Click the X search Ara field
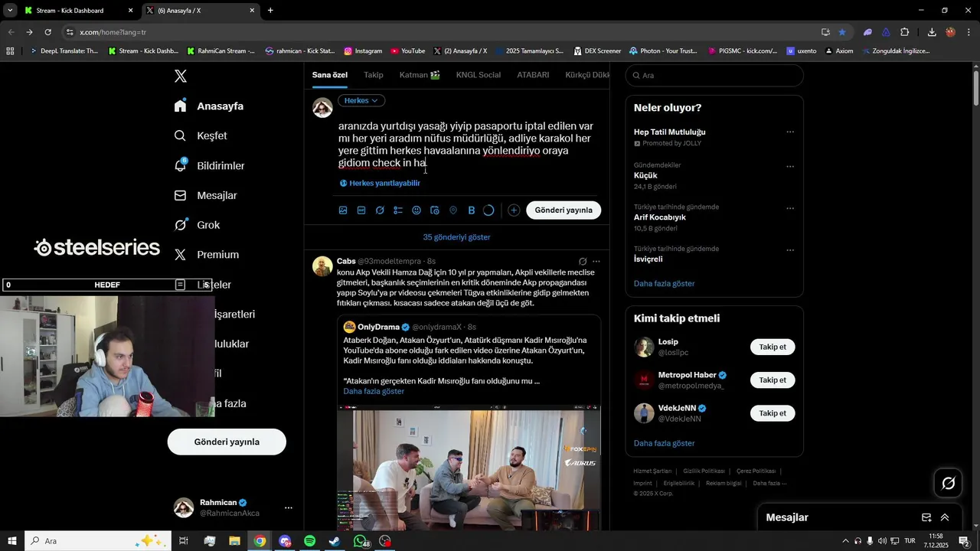The image size is (980, 551). click(x=714, y=76)
